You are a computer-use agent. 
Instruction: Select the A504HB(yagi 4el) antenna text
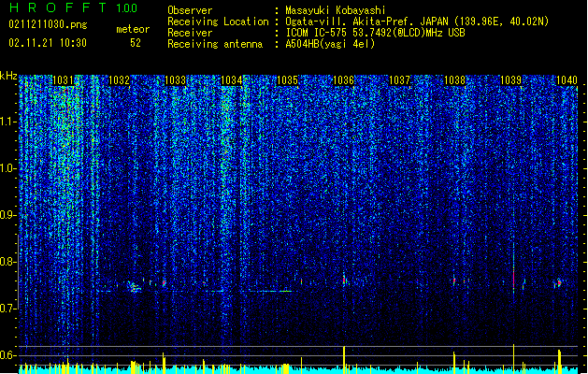point(330,44)
